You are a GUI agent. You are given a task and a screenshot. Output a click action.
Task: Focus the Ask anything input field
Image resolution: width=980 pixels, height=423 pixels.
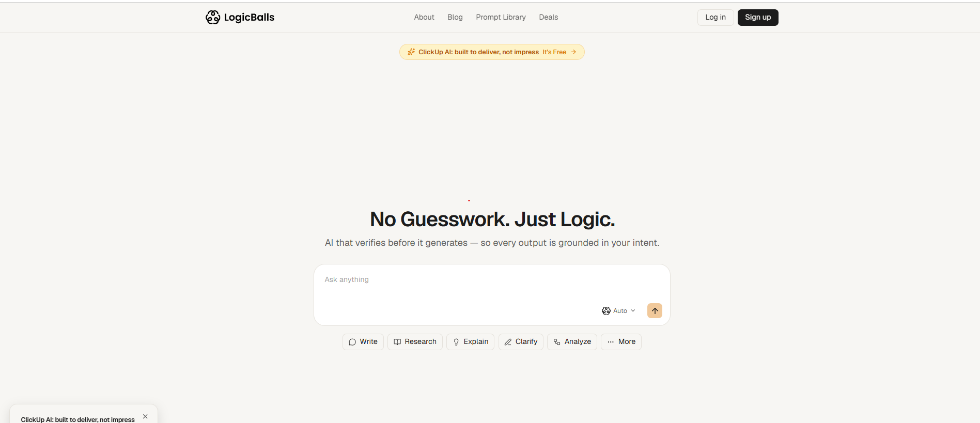click(x=492, y=295)
